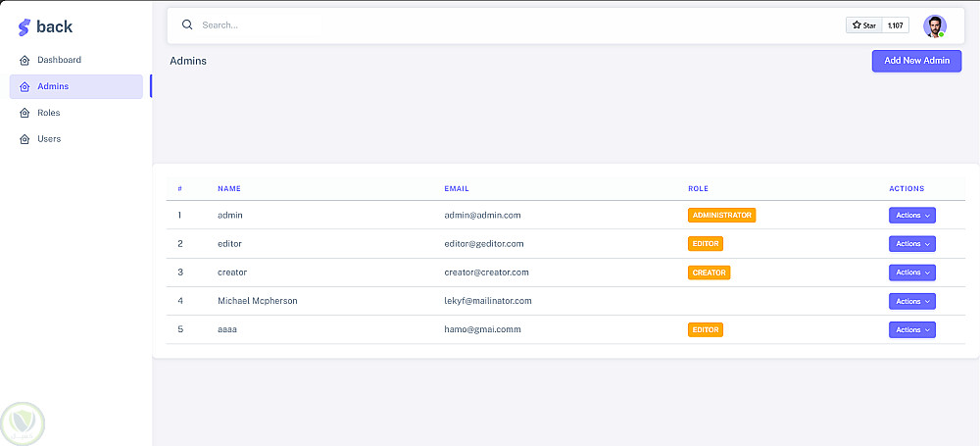Click the home icon beside Dashboard

pos(24,61)
